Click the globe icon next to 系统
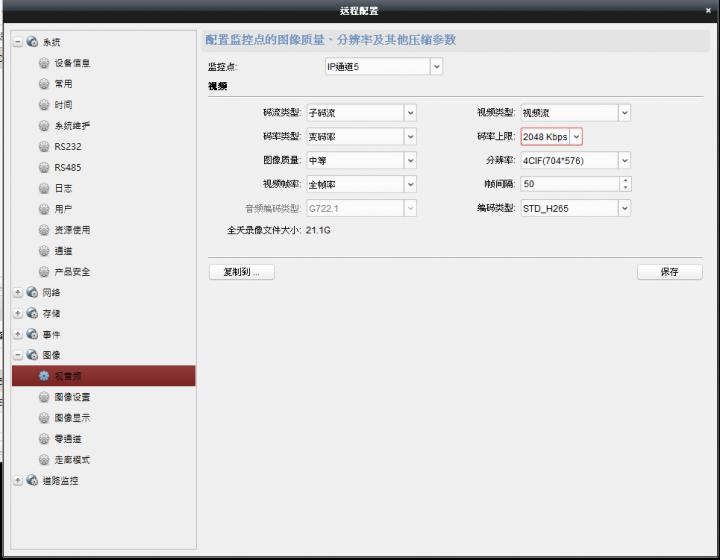 click(32, 42)
